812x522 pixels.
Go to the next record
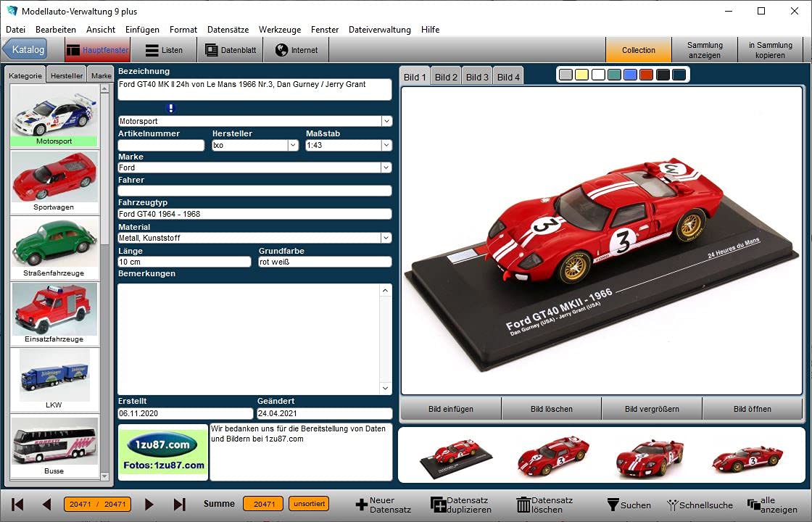tap(149, 504)
